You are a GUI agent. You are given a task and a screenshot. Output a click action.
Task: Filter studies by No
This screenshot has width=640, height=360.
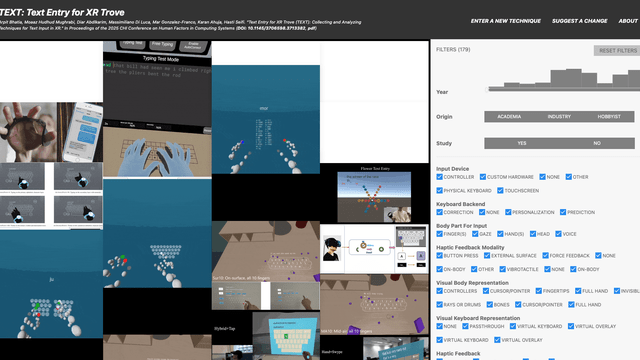(x=597, y=143)
